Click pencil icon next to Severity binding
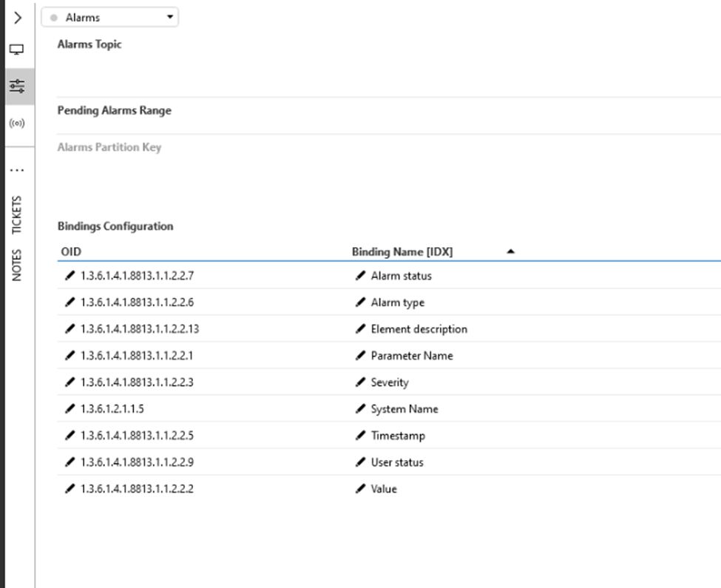 coord(360,382)
